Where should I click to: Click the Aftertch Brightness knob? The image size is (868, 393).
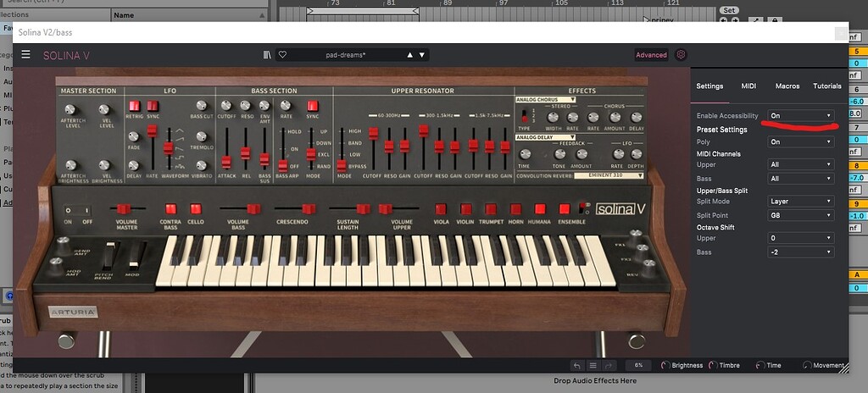click(70, 165)
